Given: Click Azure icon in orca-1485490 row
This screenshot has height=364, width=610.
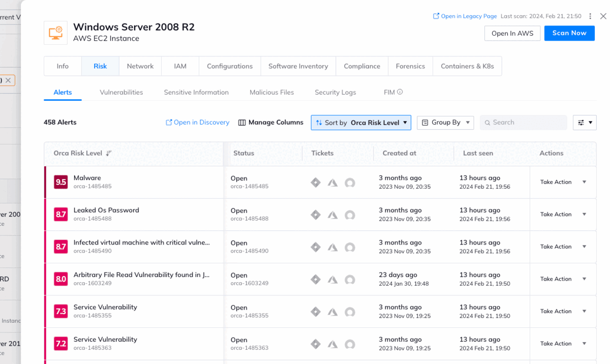Looking at the screenshot, I should 332,247.
